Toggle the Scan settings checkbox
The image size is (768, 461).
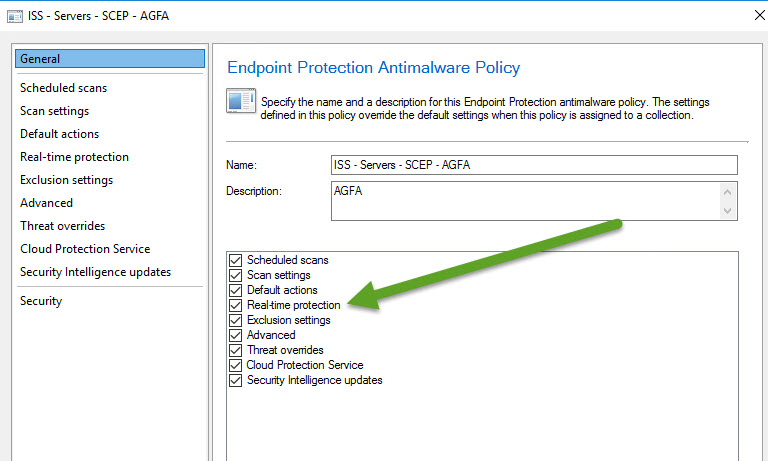[x=236, y=275]
